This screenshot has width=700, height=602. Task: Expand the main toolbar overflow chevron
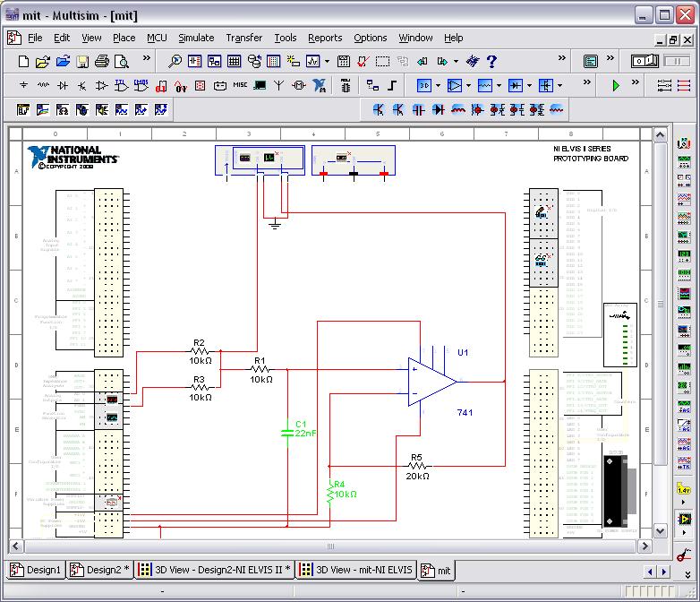[x=562, y=59]
